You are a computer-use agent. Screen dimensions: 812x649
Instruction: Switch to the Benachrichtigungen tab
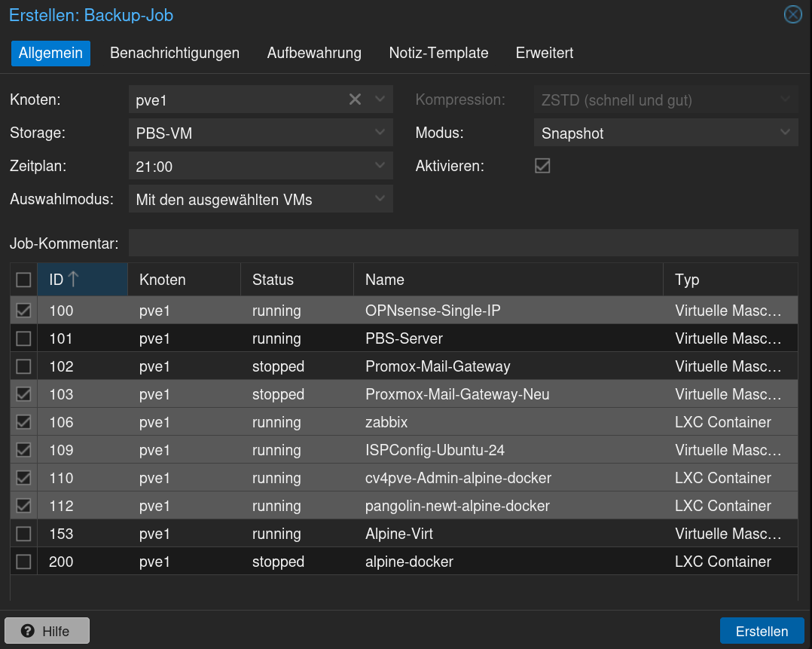pyautogui.click(x=175, y=53)
